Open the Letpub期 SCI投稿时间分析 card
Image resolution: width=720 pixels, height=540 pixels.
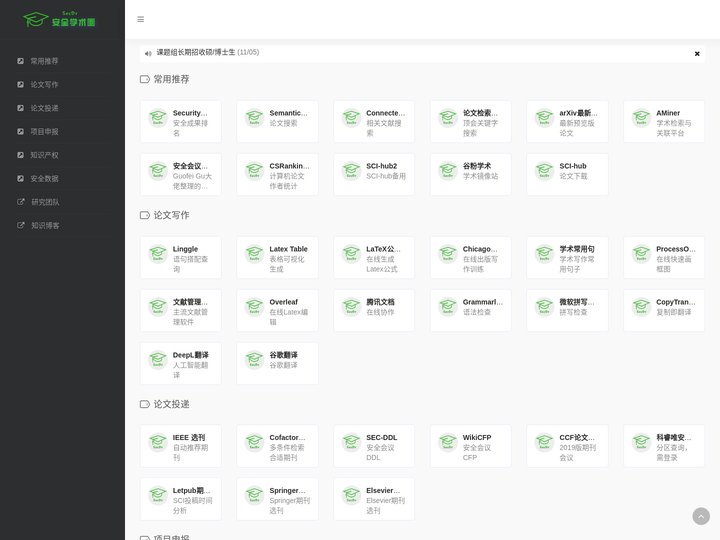[180, 499]
